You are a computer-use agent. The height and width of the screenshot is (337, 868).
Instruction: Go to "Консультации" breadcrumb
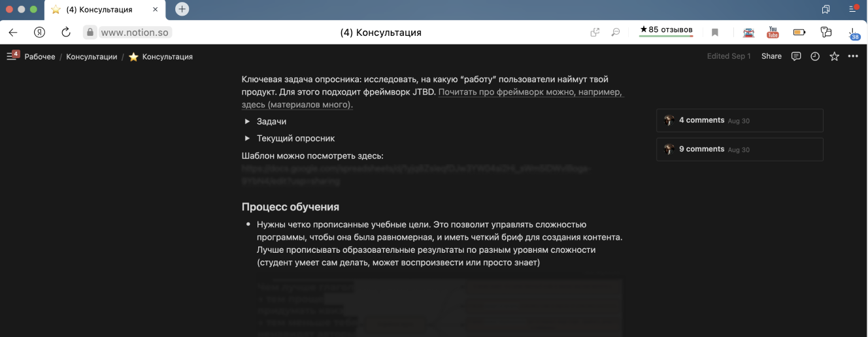(x=92, y=57)
